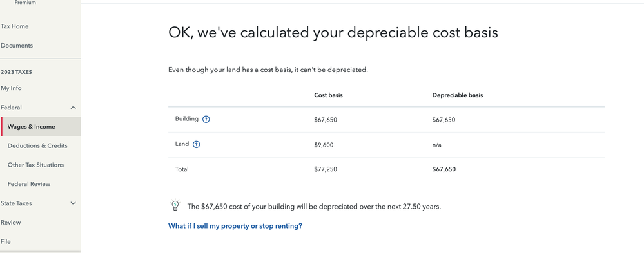
Task: Select Deductions & Credits item
Action: click(x=37, y=145)
